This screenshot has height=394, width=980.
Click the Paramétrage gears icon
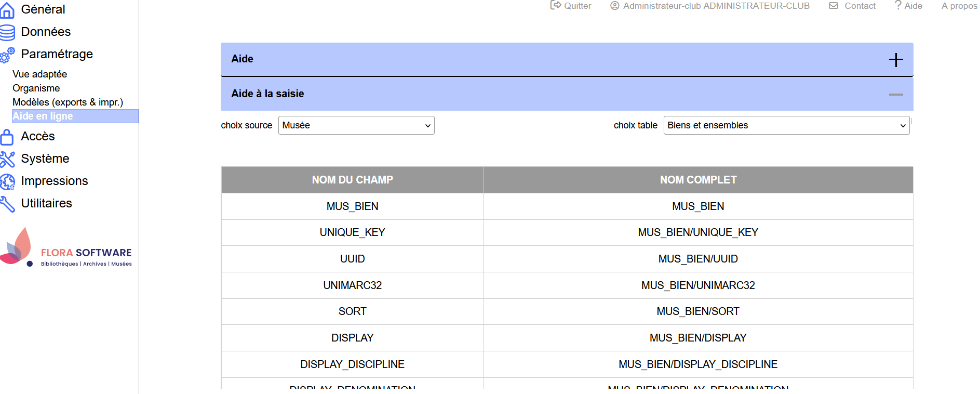7,55
